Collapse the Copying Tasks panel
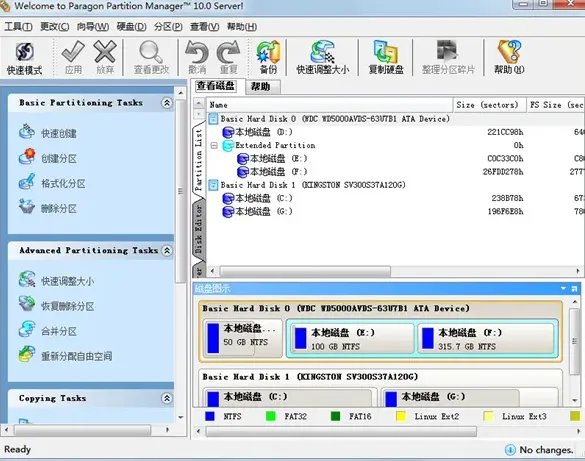The width and height of the screenshot is (585, 461). tap(167, 398)
